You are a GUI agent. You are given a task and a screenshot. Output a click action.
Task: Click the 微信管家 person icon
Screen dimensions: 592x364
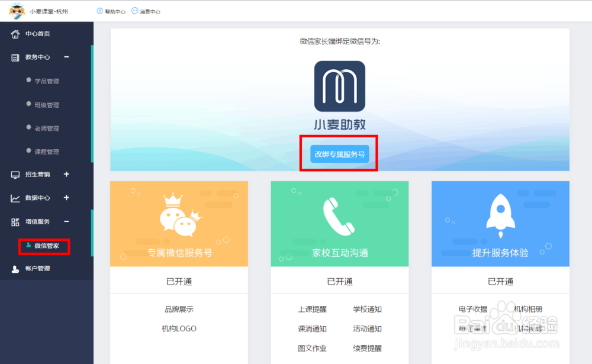click(28, 246)
